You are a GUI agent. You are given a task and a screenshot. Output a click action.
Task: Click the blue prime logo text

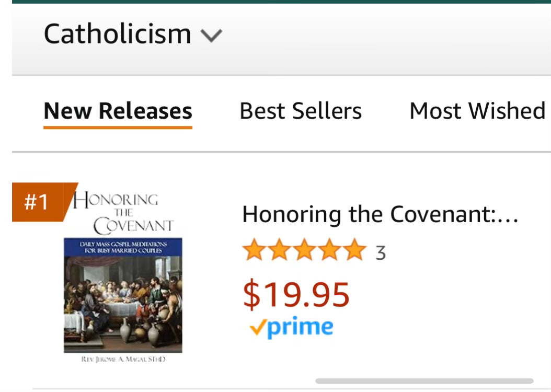[300, 327]
